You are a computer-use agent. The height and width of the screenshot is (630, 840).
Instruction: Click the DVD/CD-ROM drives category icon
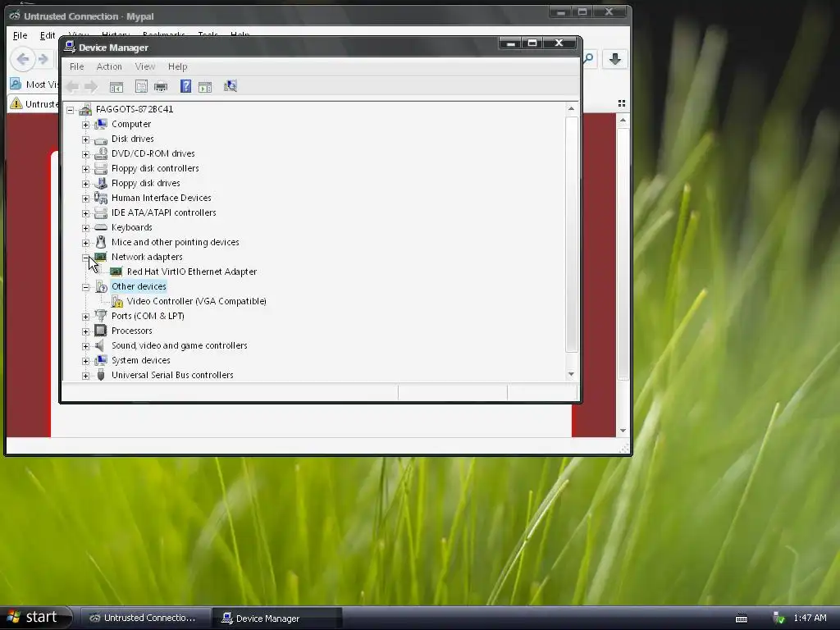[x=101, y=153]
